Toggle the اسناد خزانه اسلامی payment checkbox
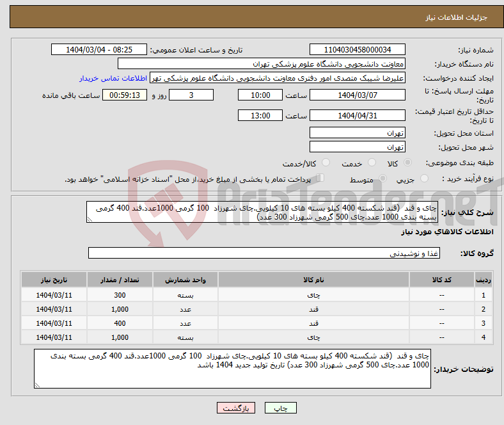 click(320, 178)
